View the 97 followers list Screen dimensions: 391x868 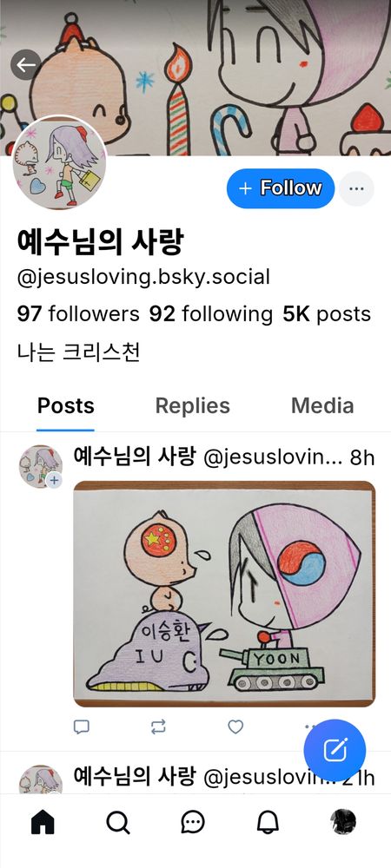click(78, 314)
